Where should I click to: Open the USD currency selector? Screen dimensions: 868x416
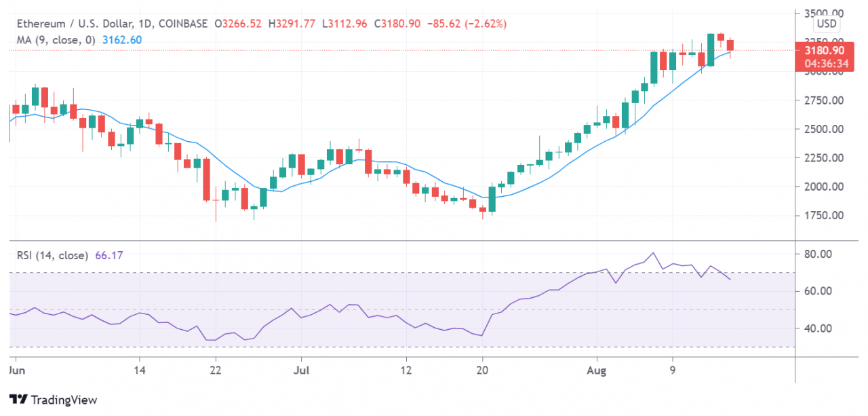pos(827,24)
